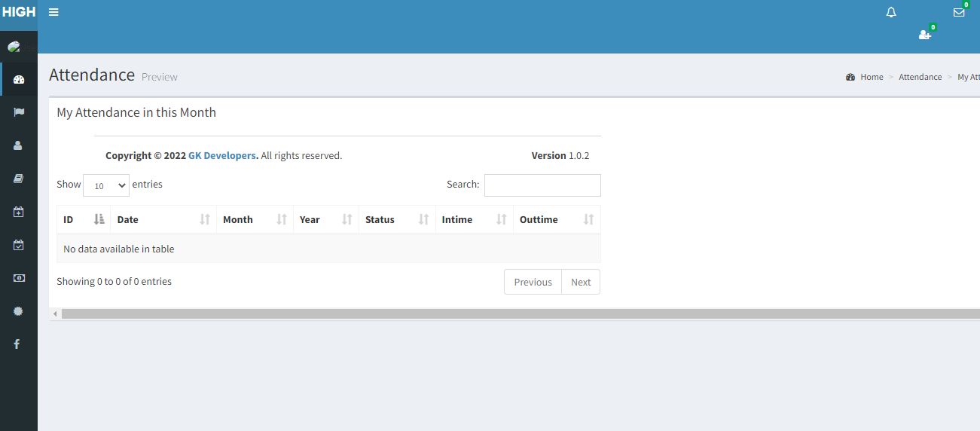980x431 pixels.
Task: Open the money bill icon in sidebar
Action: pos(19,278)
